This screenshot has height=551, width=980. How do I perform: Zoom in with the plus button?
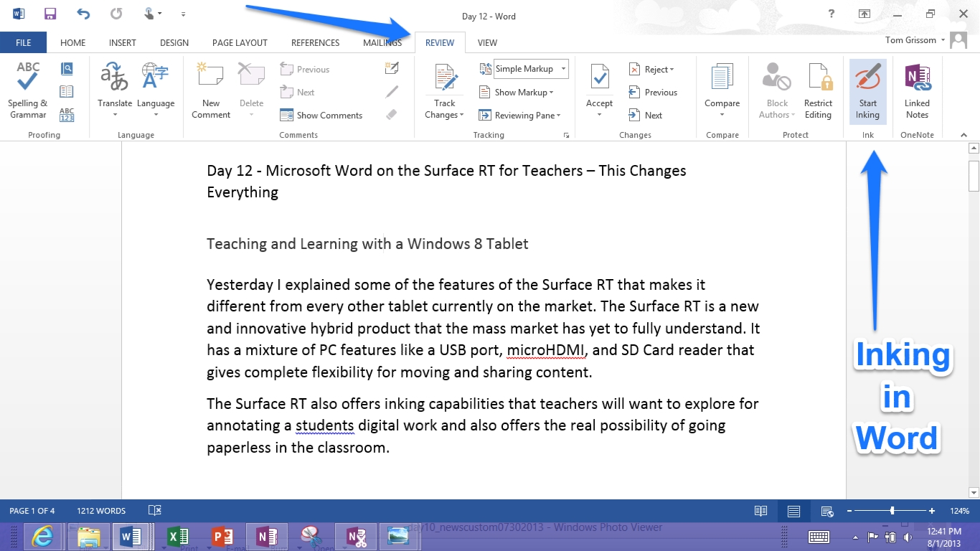932,511
